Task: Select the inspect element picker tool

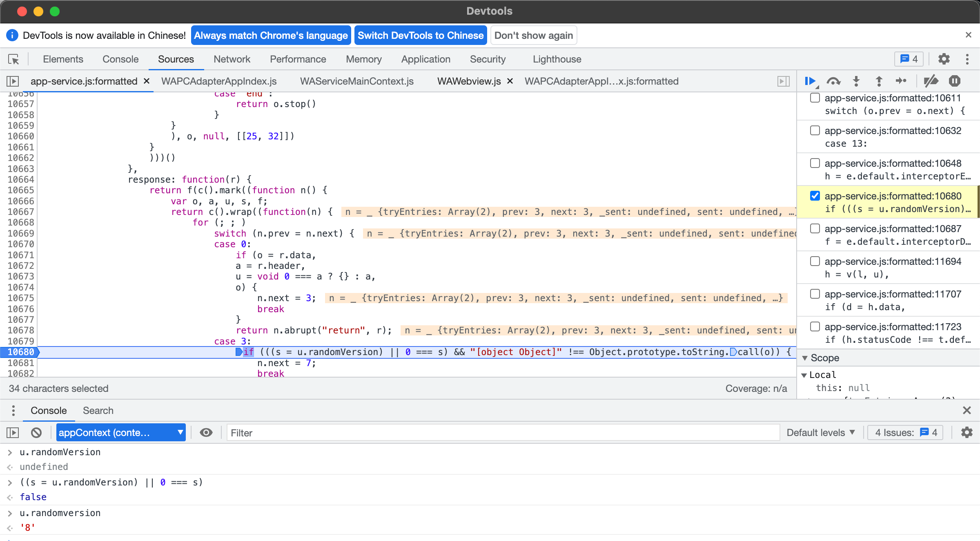Action: 13,59
